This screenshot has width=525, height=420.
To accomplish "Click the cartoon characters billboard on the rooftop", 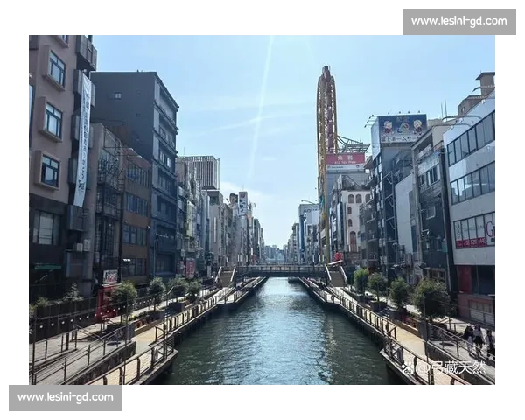I will tap(402, 129).
